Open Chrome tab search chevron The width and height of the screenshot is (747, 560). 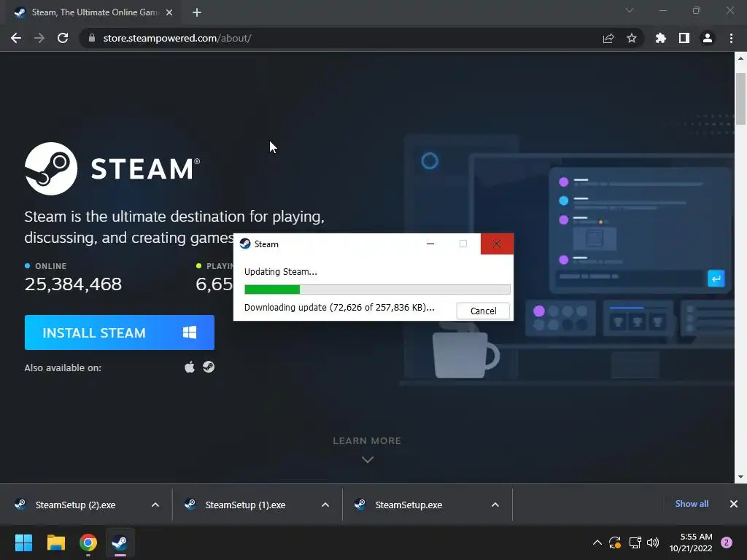coord(630,10)
